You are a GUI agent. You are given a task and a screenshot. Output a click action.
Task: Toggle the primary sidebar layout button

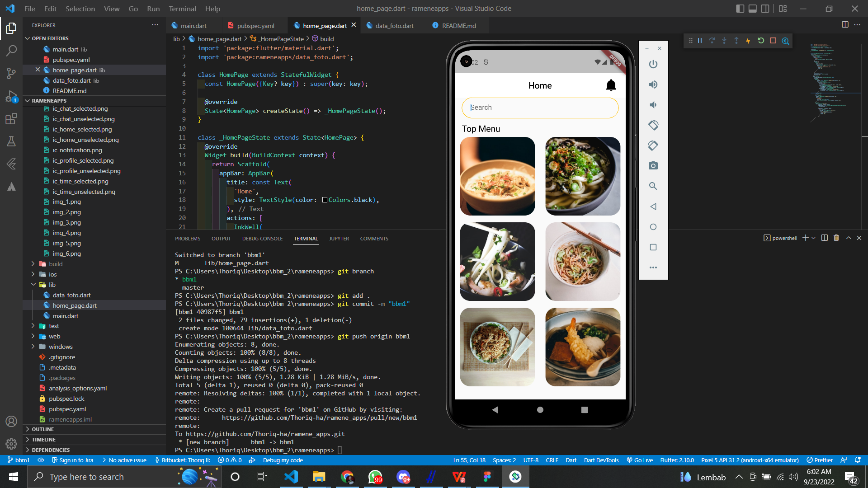click(740, 9)
